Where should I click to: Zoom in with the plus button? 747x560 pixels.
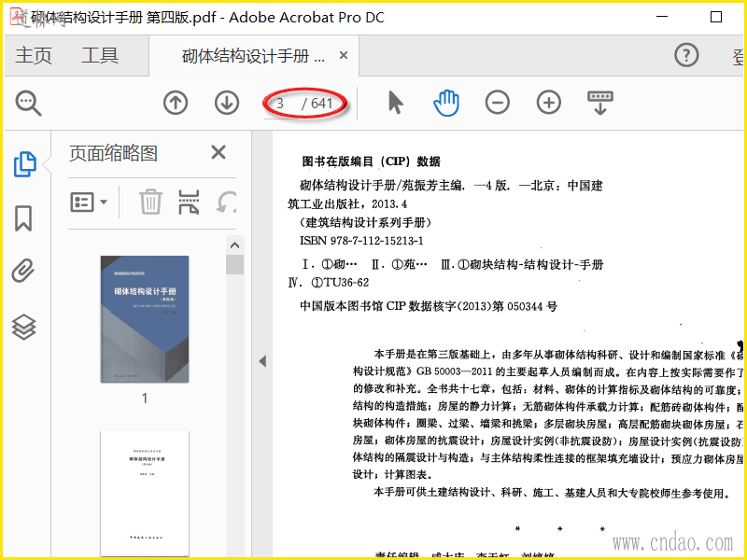(549, 103)
